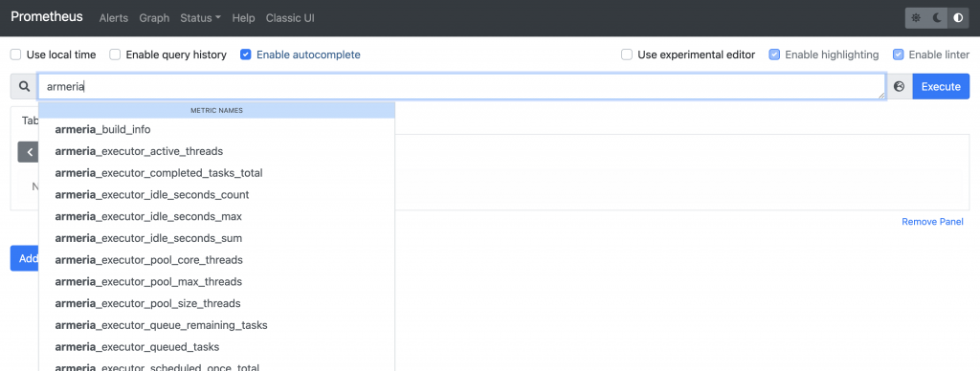Viewport: 980px width, 371px height.
Task: Expand the Status dropdown menu
Action: [x=200, y=18]
